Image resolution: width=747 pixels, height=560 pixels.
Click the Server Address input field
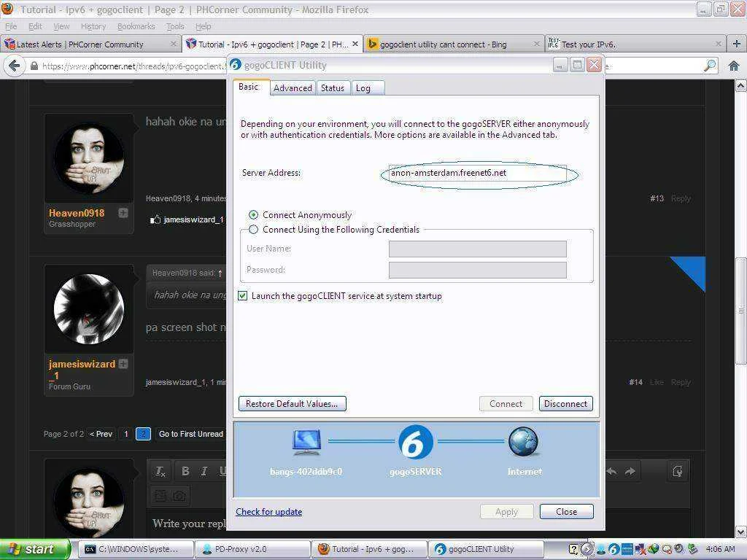(x=477, y=173)
